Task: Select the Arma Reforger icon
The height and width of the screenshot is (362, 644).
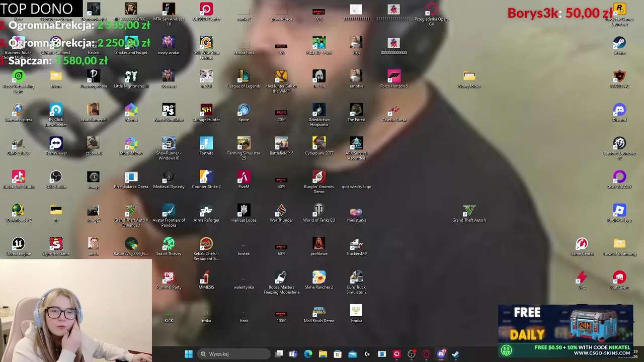Action: [x=206, y=213]
